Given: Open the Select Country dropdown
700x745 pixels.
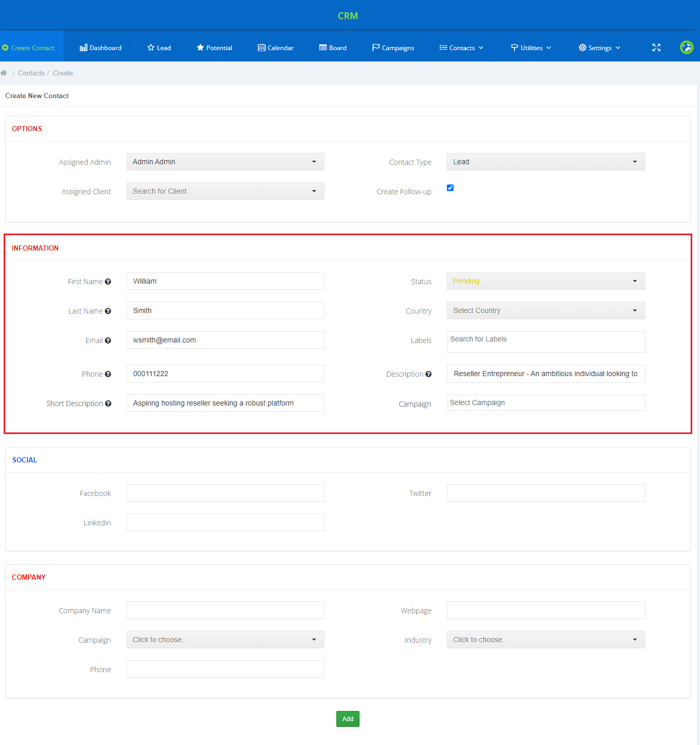Looking at the screenshot, I should [x=546, y=311].
